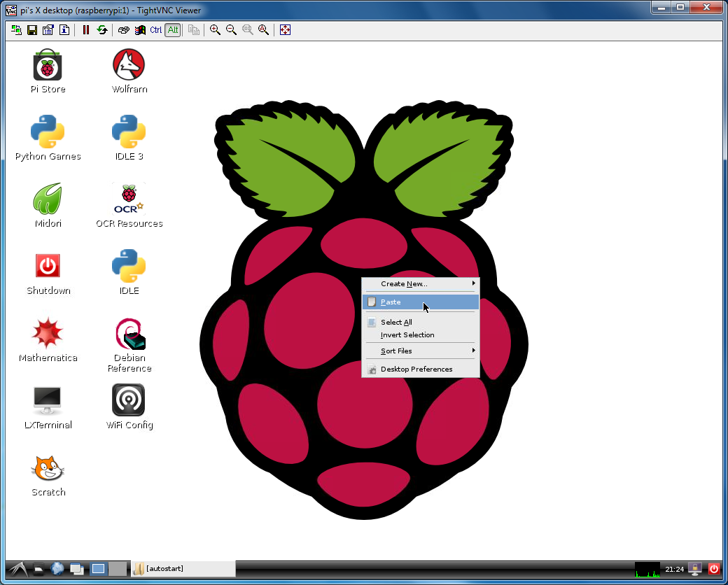Select the Mathematica desktop icon
Screen dimensions: 728x585
[x=48, y=340]
